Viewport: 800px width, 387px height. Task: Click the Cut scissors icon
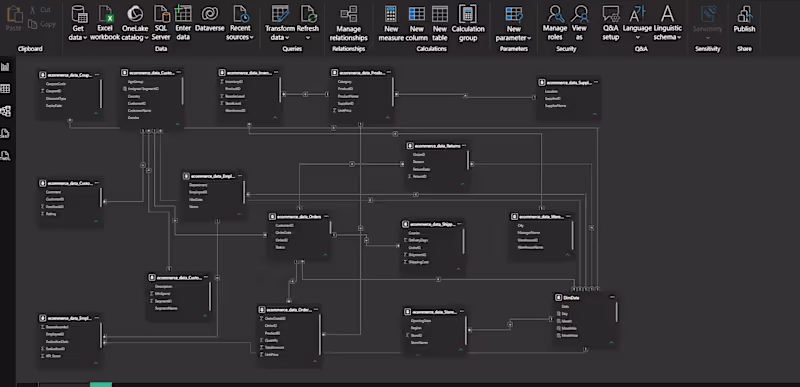33,10
